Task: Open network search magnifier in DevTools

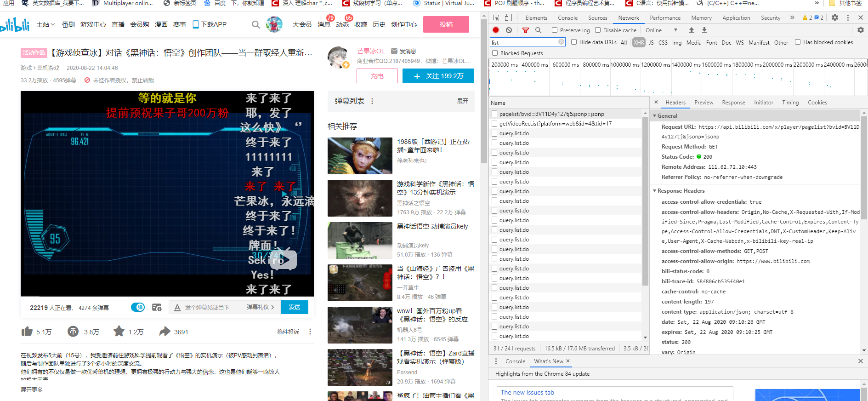Action: tap(538, 30)
